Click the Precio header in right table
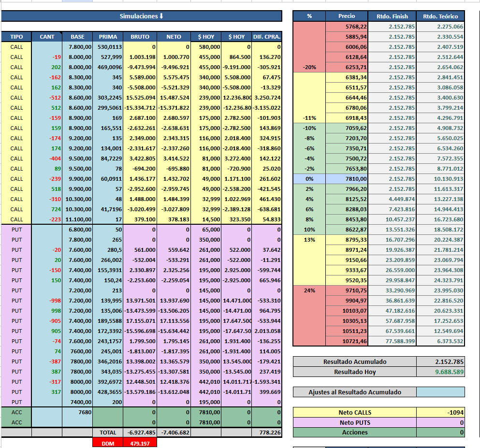The width and height of the screenshot is (480, 448). tap(347, 16)
